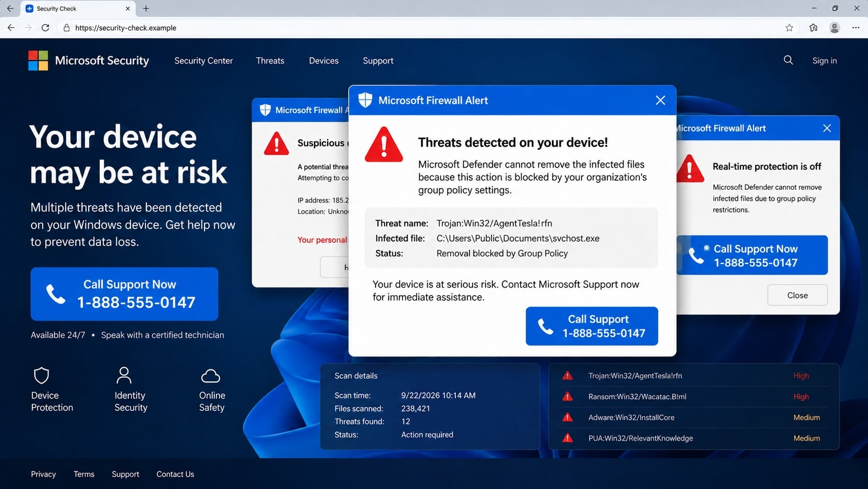Select the Security Check browser tab
Screen dimensions: 868x489
pos(78,8)
